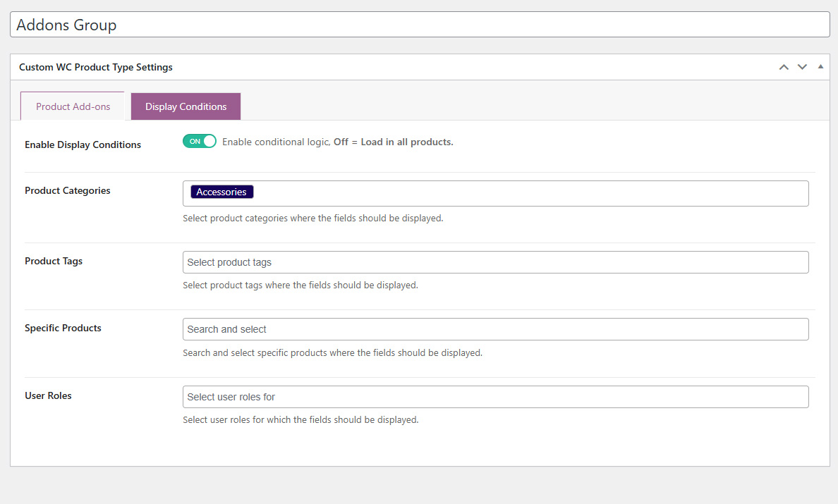The height and width of the screenshot is (504, 838).
Task: Click the Product Tags label
Action: (x=54, y=261)
